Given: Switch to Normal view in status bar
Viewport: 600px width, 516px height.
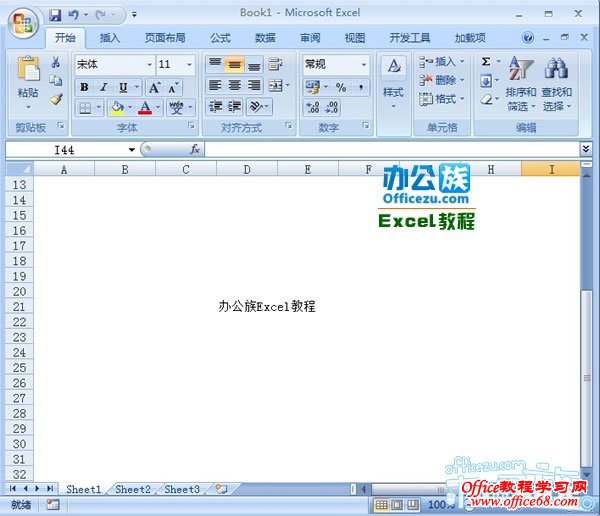Looking at the screenshot, I should click(382, 505).
